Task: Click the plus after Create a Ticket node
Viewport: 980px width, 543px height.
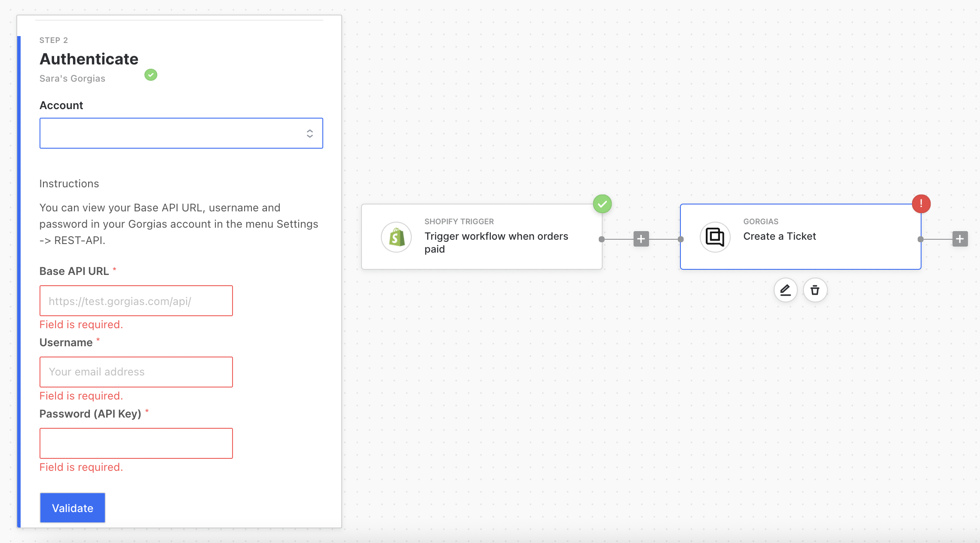Action: tap(960, 239)
